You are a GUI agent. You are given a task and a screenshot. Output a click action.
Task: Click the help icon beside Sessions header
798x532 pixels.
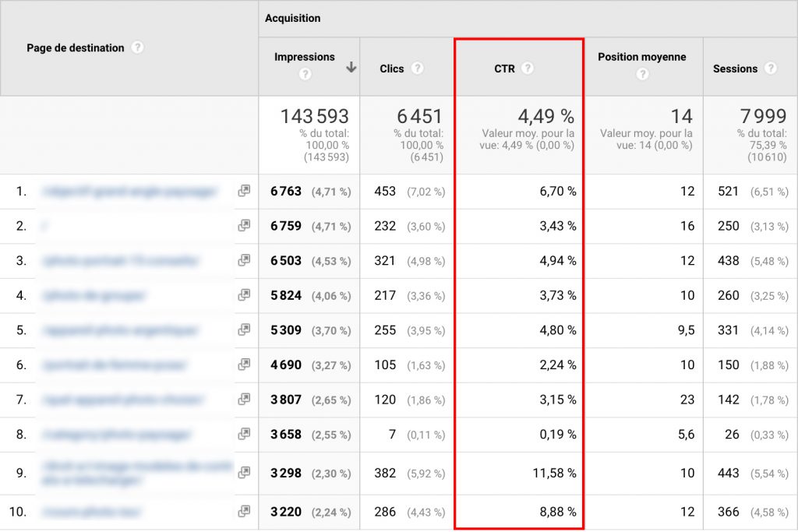point(770,69)
